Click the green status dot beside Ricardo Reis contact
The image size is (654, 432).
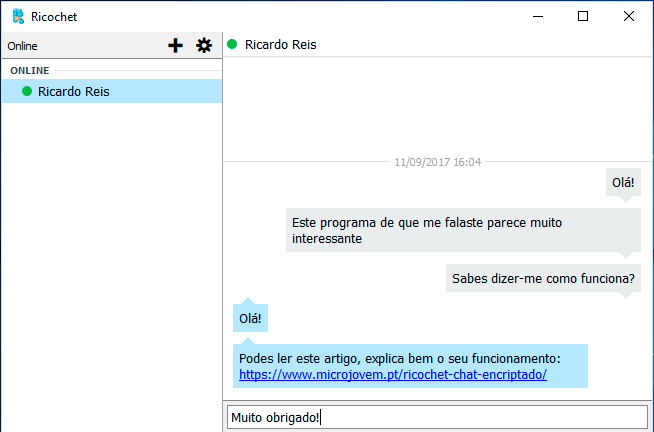pyautogui.click(x=27, y=91)
